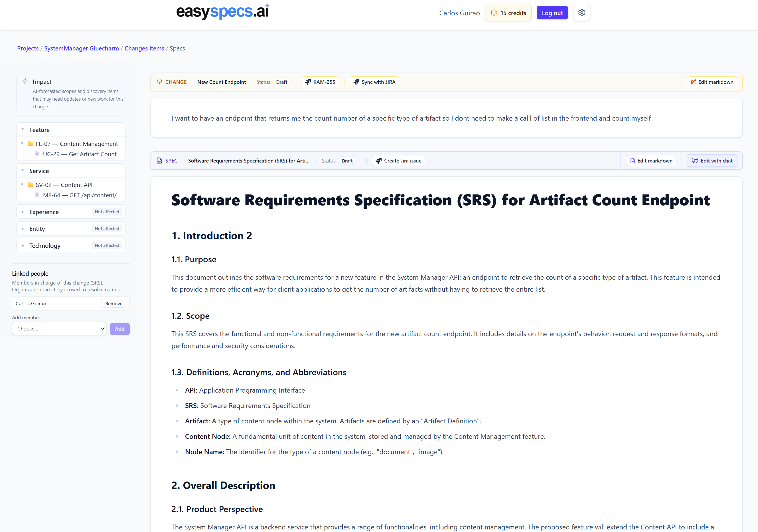Click the 1.1. Purpose heading
This screenshot has width=758, height=532.
pyautogui.click(x=194, y=259)
